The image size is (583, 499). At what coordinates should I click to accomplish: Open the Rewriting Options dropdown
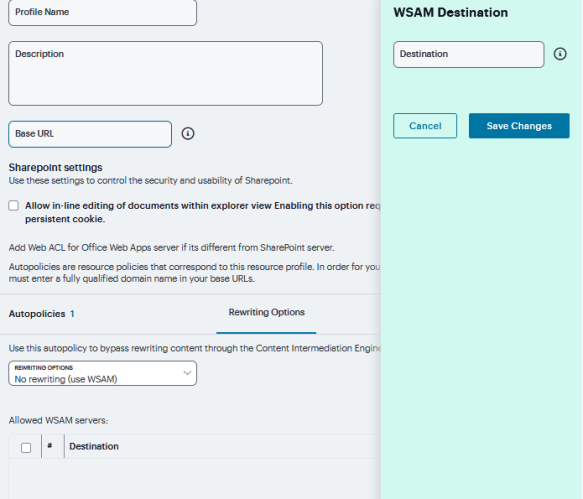click(x=103, y=373)
